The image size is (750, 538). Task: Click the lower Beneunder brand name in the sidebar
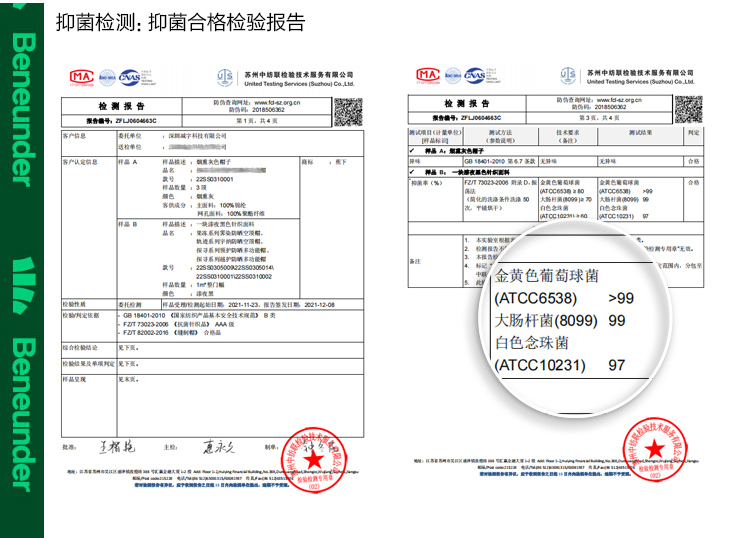(23, 415)
